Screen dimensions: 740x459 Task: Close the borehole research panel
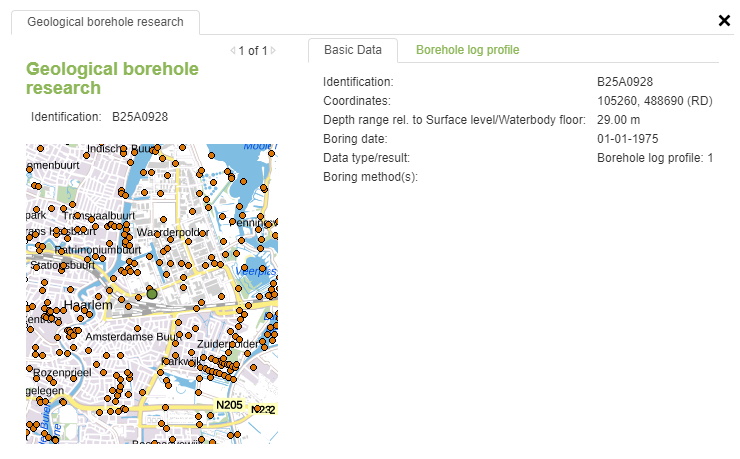724,20
